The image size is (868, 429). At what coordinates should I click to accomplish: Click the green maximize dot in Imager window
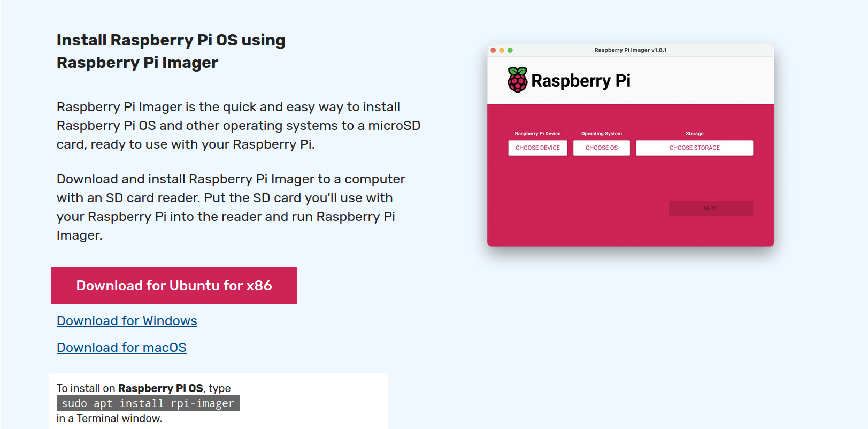[510, 50]
